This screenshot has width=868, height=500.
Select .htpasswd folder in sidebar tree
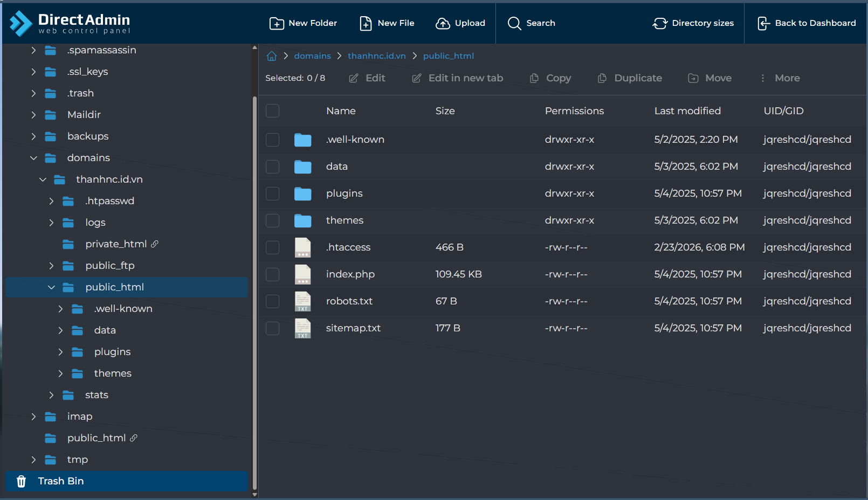coord(110,201)
